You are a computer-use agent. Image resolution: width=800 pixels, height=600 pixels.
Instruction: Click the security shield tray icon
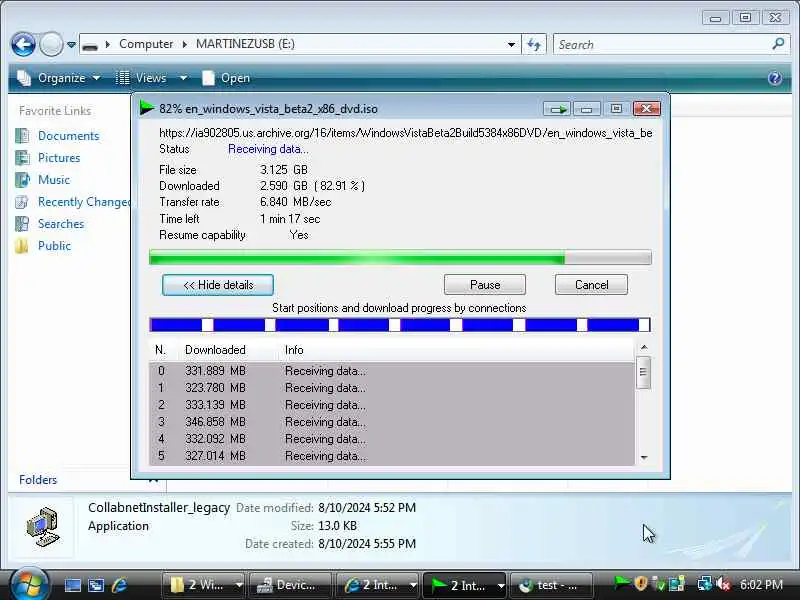pyautogui.click(x=641, y=583)
